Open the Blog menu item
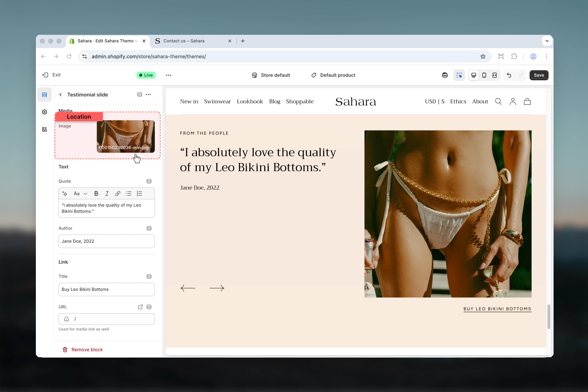 point(275,101)
